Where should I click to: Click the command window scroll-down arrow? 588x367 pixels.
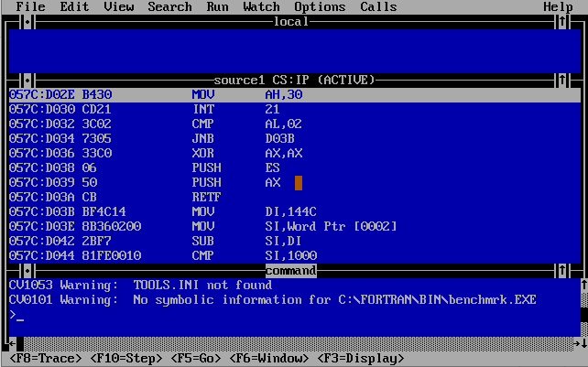[x=583, y=343]
